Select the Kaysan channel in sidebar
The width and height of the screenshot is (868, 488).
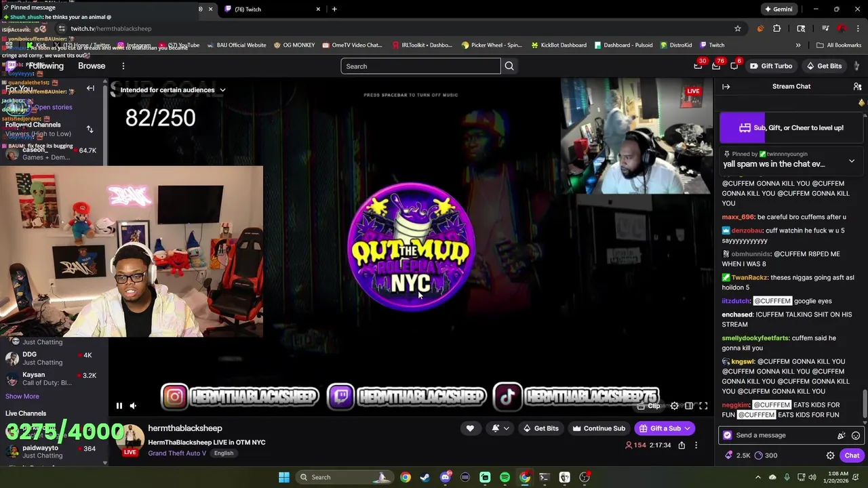(52, 378)
